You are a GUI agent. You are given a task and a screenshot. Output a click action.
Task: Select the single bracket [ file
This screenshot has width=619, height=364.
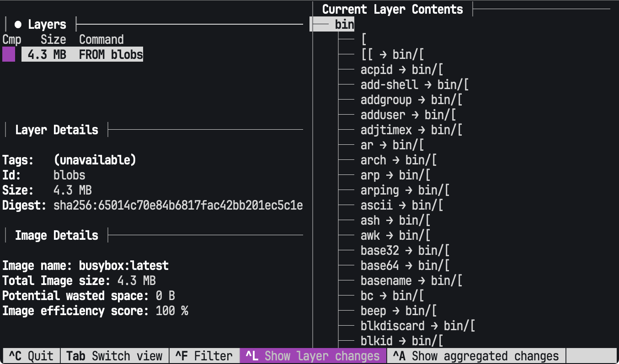point(364,40)
